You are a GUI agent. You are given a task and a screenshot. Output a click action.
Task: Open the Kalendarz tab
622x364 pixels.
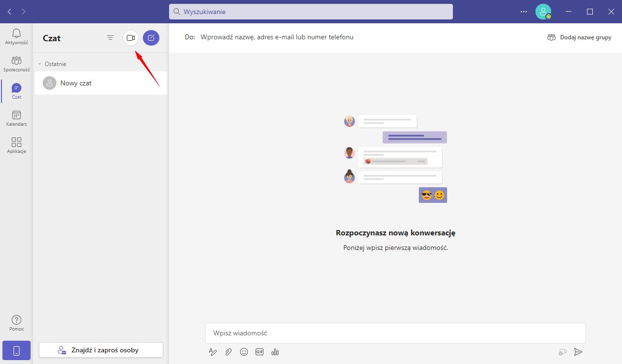point(17,118)
